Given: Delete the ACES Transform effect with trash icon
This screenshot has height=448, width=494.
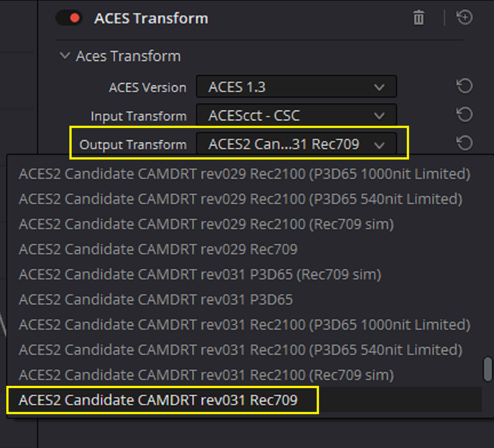Looking at the screenshot, I should click(x=418, y=17).
